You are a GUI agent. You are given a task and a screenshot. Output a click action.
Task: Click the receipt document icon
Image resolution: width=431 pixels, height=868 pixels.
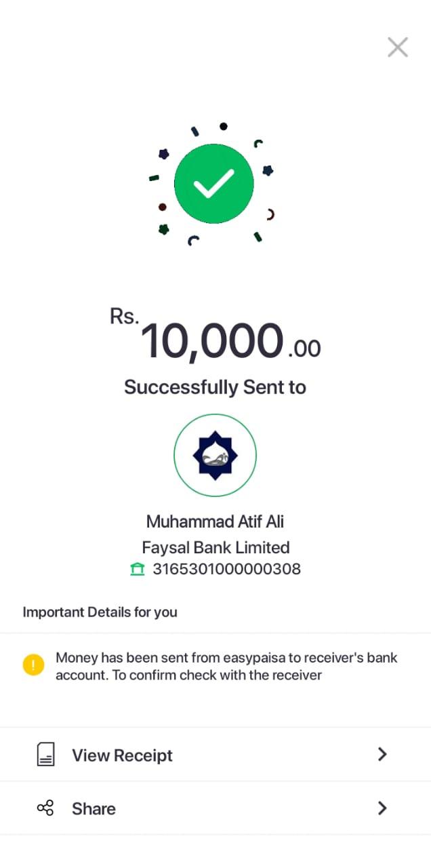(45, 755)
